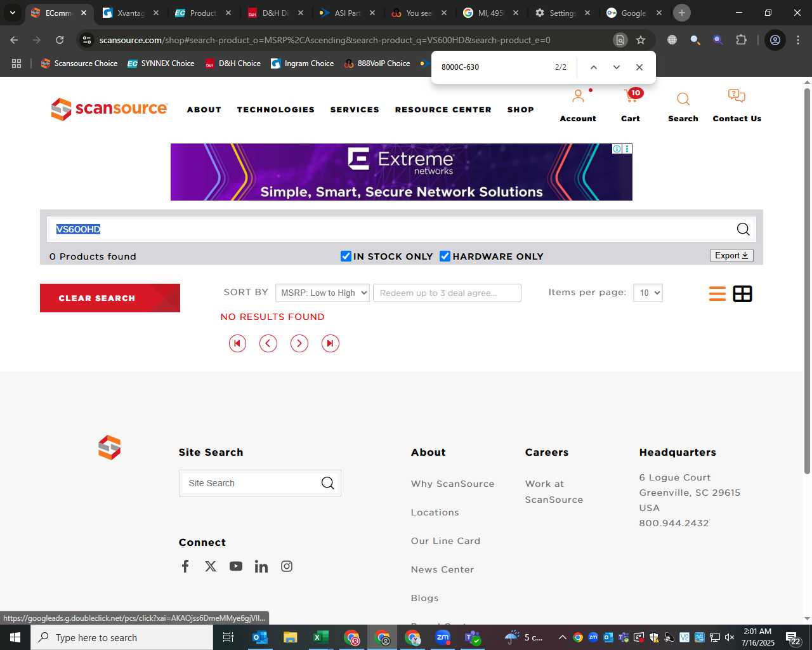Open Excel from the taskbar
This screenshot has width=812, height=650.
[320, 637]
